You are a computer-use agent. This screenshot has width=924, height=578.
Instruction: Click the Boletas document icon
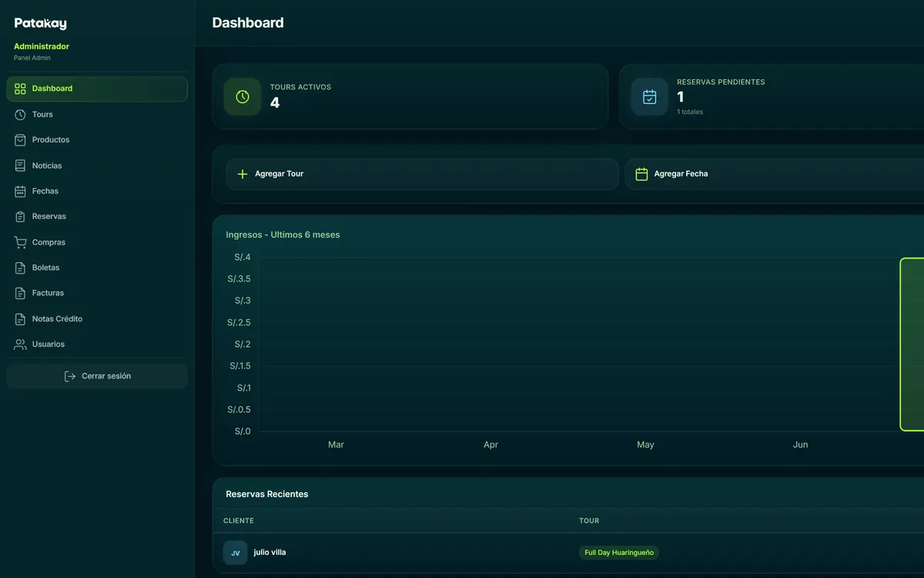[20, 267]
